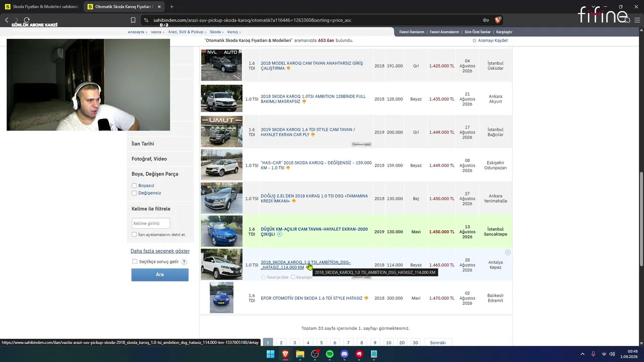Viewport: 644px width, 362px height.
Task: Go to results page 10
Action: (x=388, y=342)
